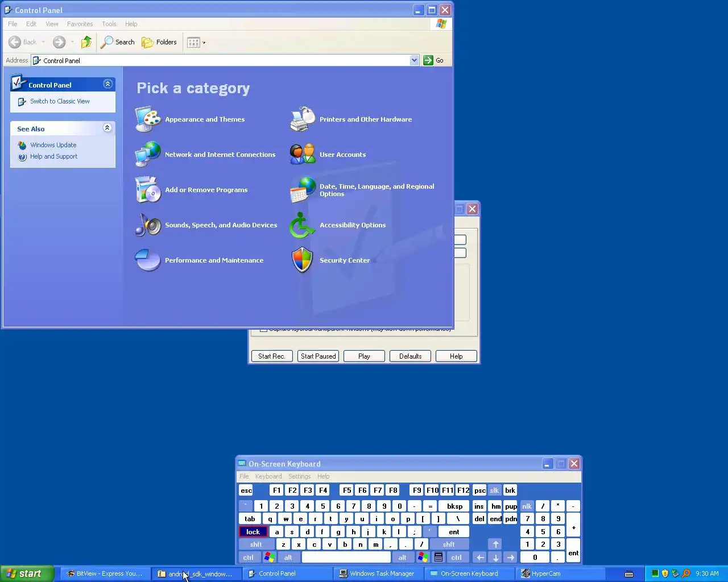The width and height of the screenshot is (728, 582).
Task: Toggle the lock key on On-Screen Keyboard
Action: click(x=253, y=532)
